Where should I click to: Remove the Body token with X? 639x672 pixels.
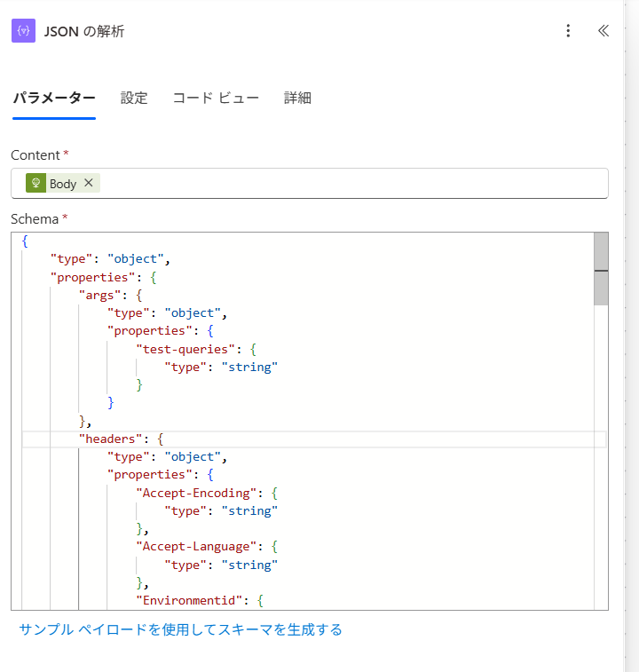(88, 183)
